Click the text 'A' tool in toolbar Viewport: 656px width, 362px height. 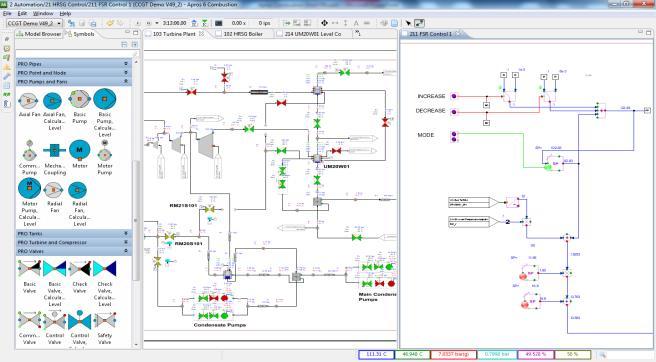[x=356, y=23]
